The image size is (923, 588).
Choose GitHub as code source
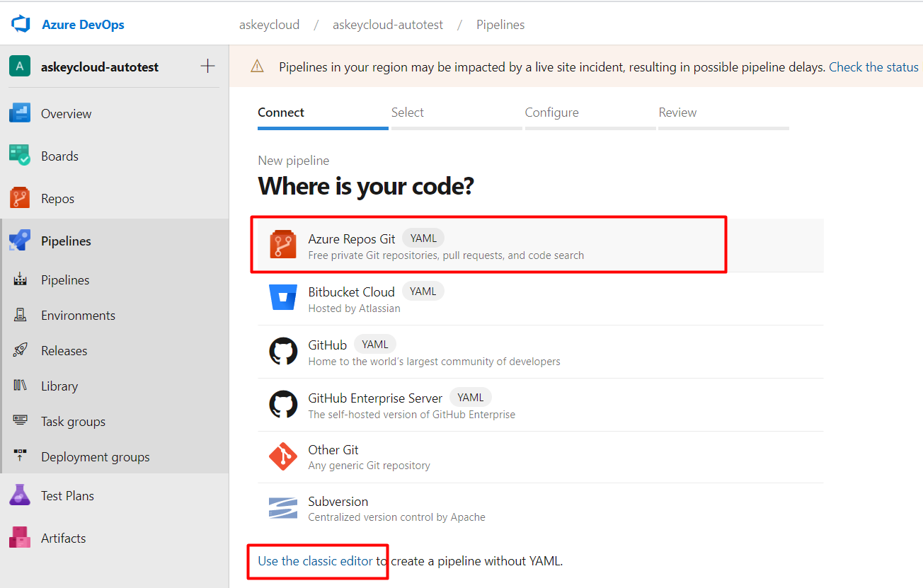(x=541, y=352)
